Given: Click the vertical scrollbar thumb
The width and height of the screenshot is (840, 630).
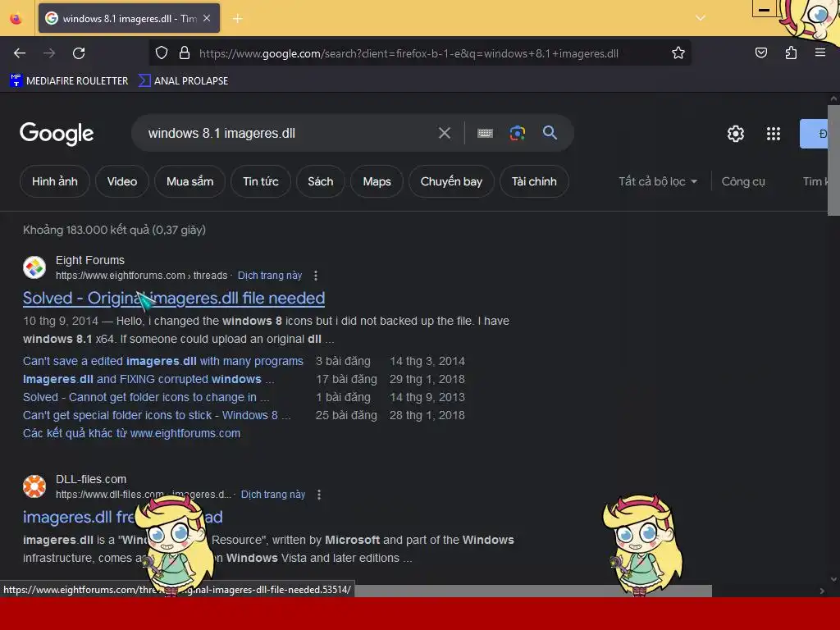Looking at the screenshot, I should coord(833,161).
